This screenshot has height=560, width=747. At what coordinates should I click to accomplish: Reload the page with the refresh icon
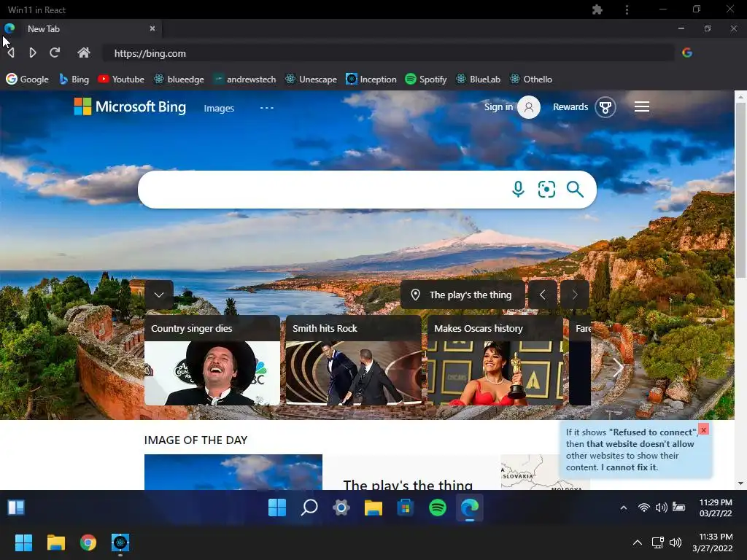tap(55, 52)
